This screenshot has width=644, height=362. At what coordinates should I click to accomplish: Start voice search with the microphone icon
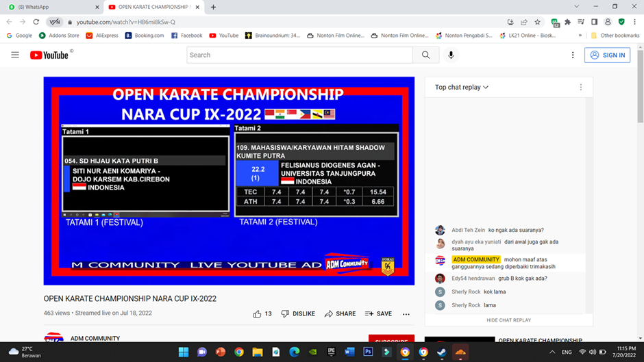451,55
